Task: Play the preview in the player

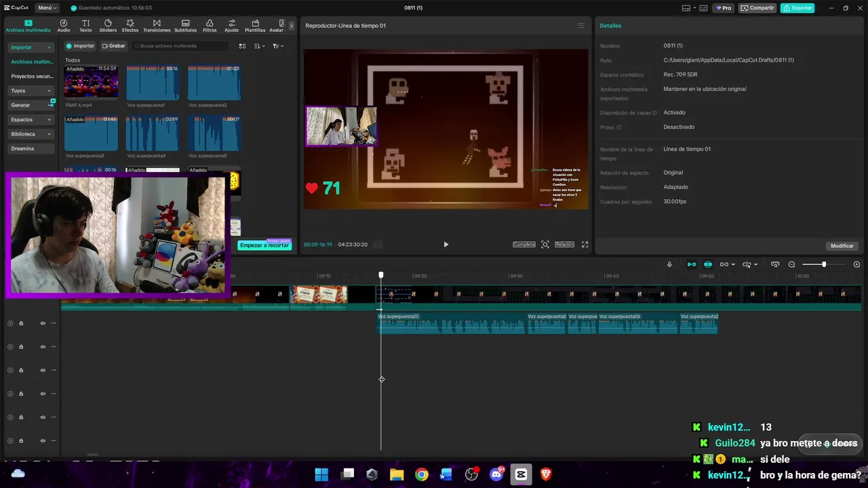Action: coord(446,245)
